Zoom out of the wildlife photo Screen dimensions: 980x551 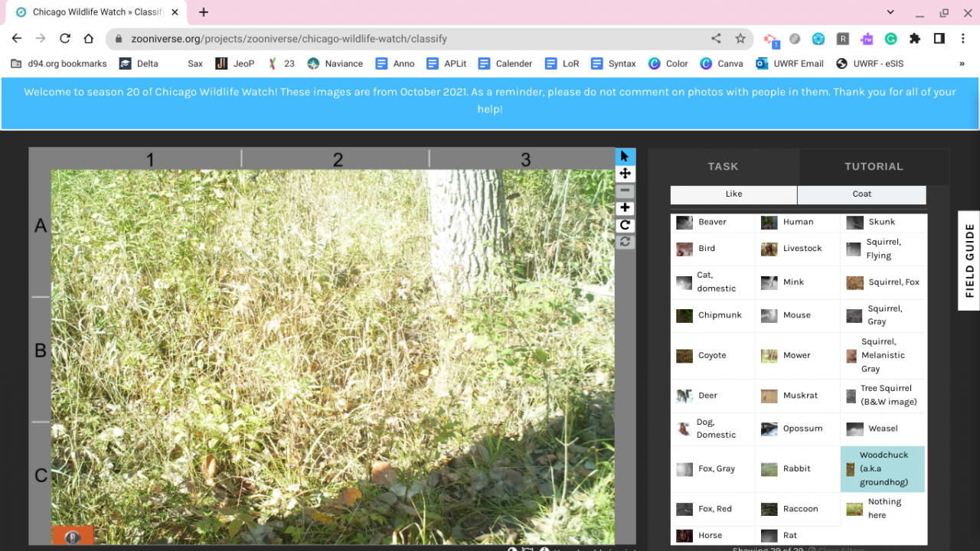625,191
